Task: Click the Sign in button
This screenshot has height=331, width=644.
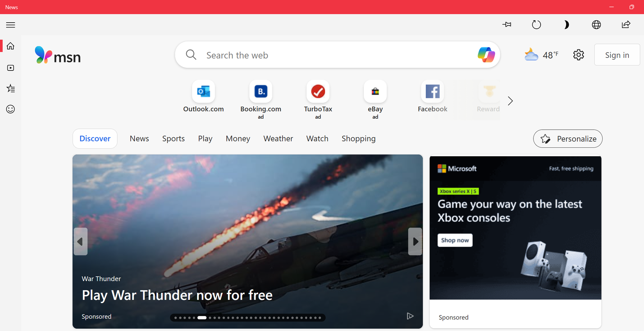Action: (617, 55)
